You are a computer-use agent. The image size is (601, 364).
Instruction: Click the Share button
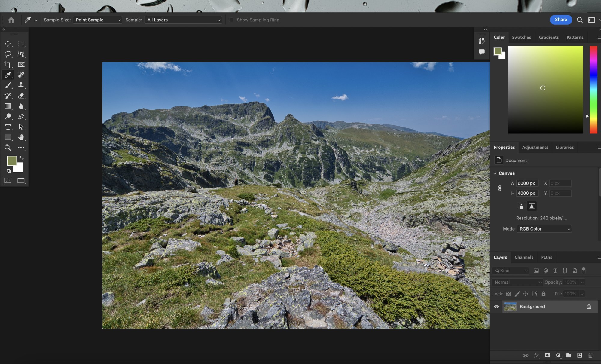(x=561, y=20)
